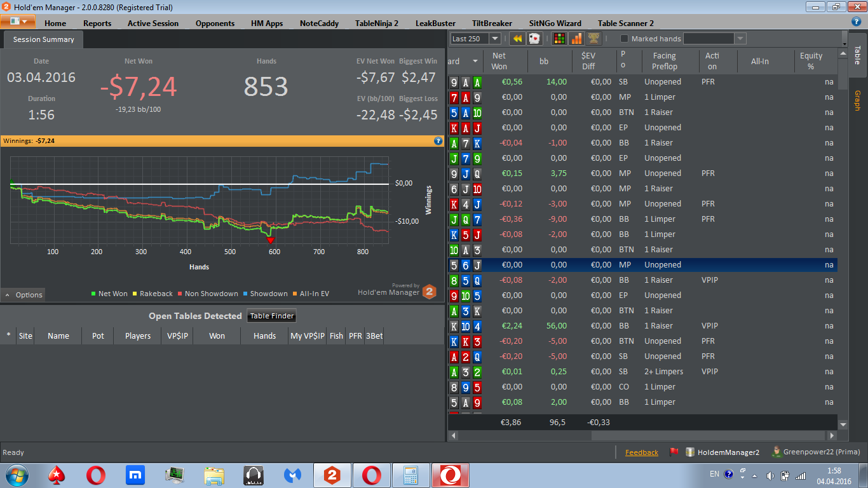Click the Table Finder button

click(271, 316)
